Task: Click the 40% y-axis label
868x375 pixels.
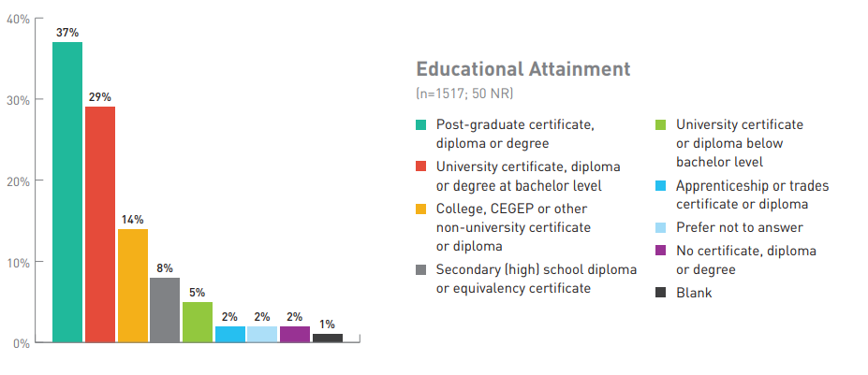Action: point(17,19)
